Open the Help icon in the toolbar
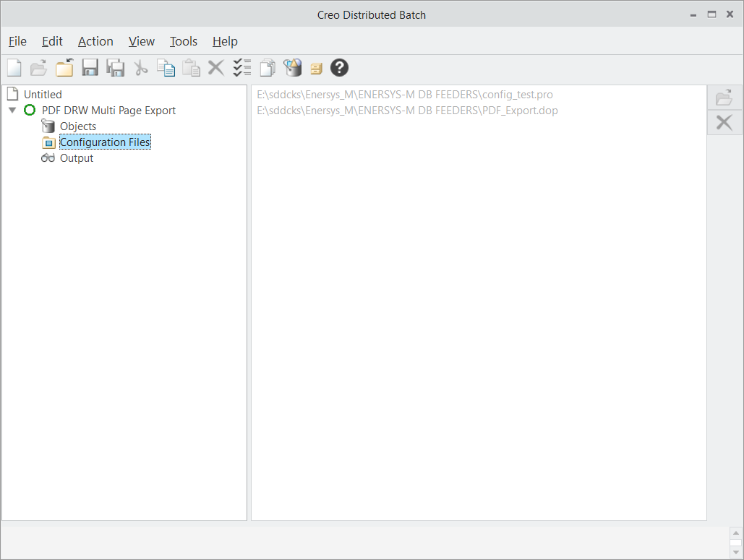This screenshot has width=744, height=560. (x=339, y=67)
